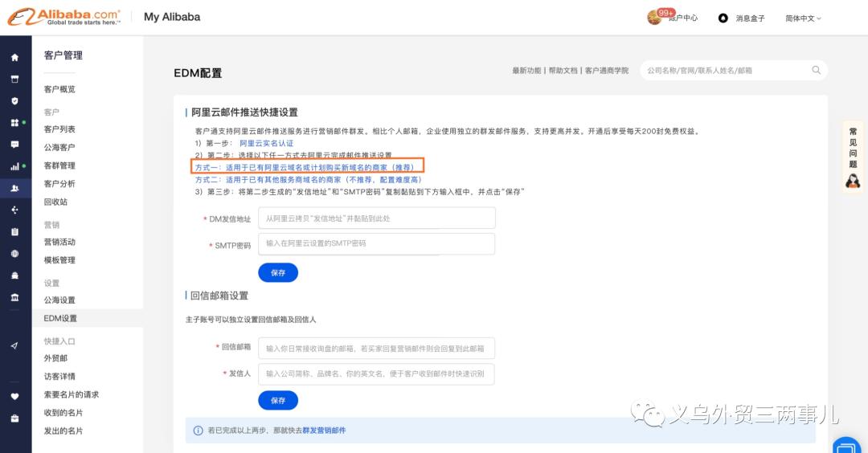Open 客群管理 in the side menu

[59, 165]
